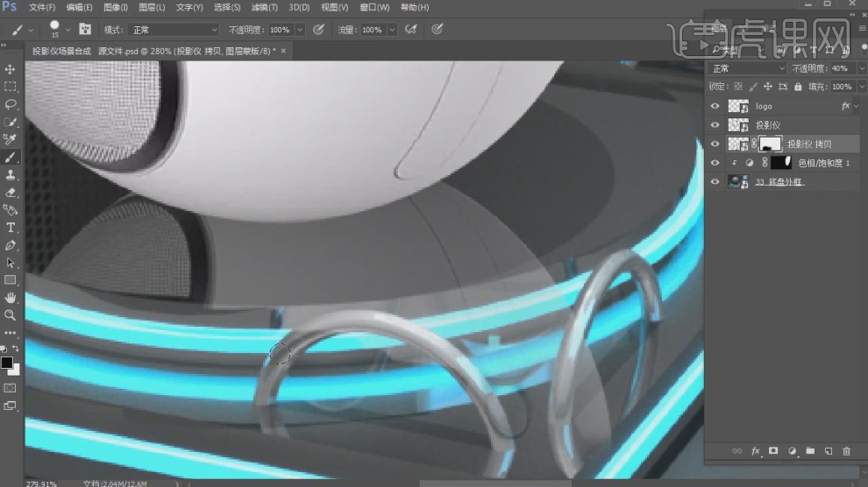Open the 图像(I) menu
The height and width of the screenshot is (487, 868).
(116, 7)
